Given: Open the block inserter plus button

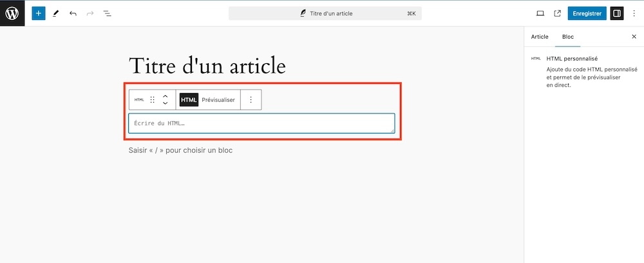Looking at the screenshot, I should coord(39,14).
